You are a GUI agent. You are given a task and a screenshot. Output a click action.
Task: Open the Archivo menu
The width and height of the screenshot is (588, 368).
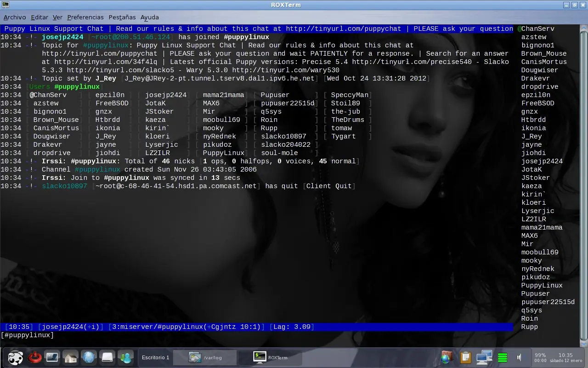click(x=15, y=17)
